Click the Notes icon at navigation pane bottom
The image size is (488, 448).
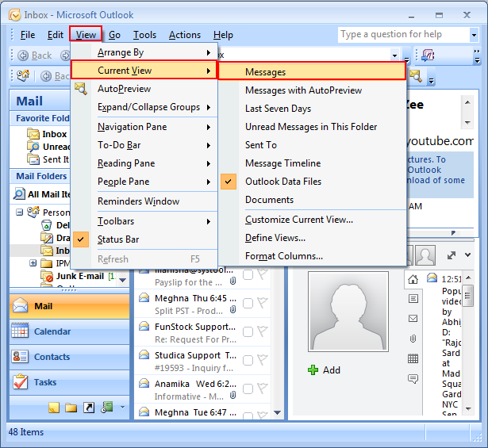pyautogui.click(x=54, y=407)
